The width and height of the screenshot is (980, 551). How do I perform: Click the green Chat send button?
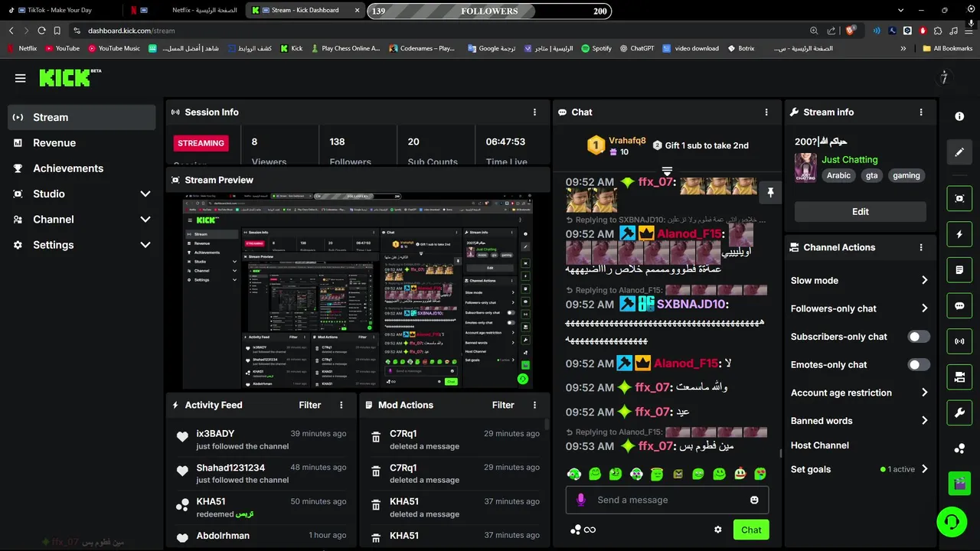751,530
